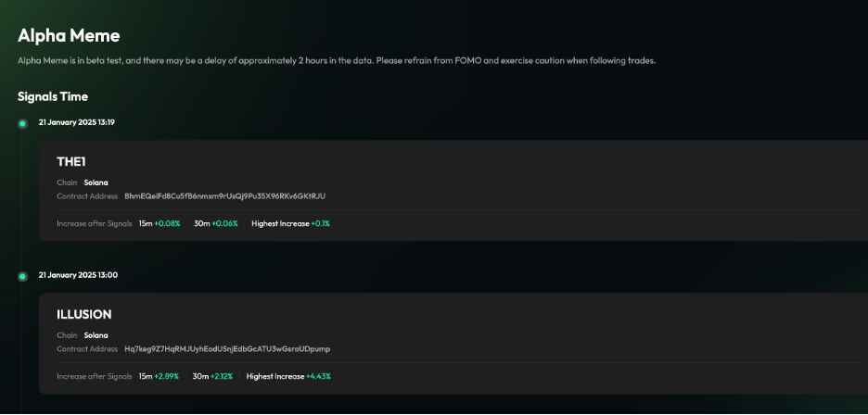Viewport: 868px width, 415px height.
Task: Click the ILLUSION contract address ending in pump
Action: (x=227, y=349)
